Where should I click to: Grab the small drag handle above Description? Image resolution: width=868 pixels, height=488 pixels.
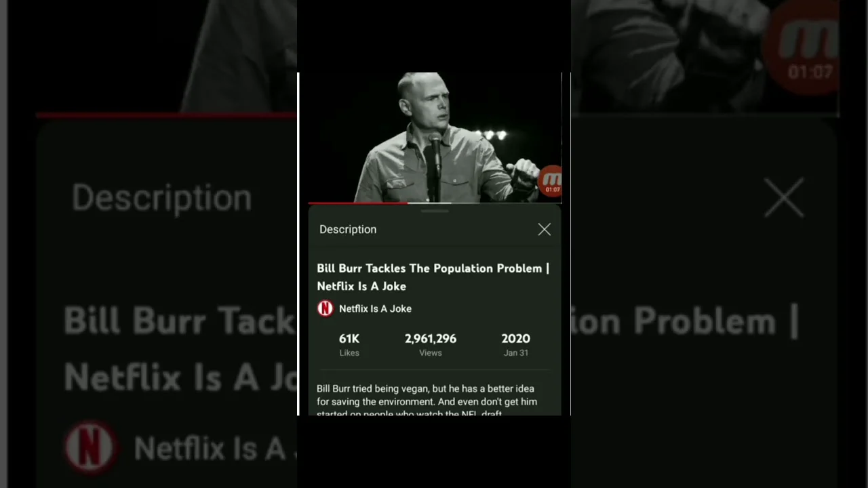pos(435,211)
